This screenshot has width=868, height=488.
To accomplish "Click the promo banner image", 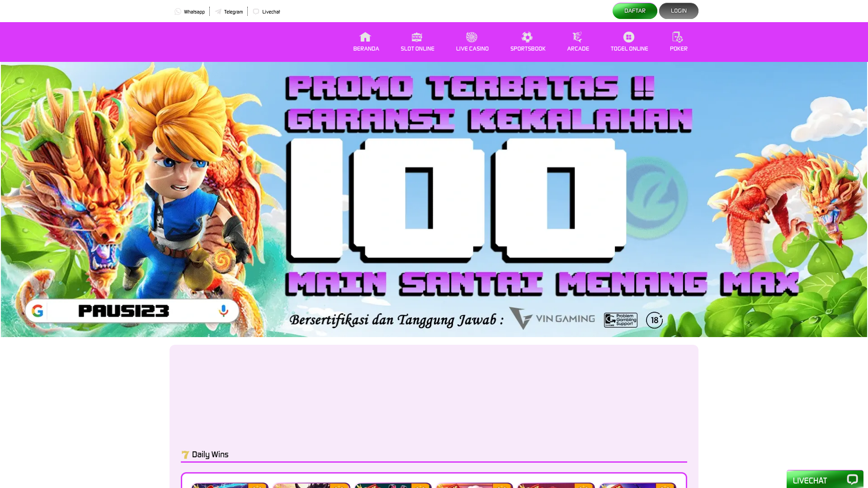I will click(x=434, y=199).
